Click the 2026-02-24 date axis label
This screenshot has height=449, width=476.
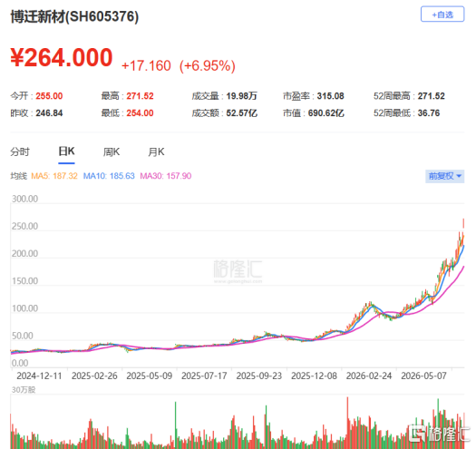click(369, 376)
